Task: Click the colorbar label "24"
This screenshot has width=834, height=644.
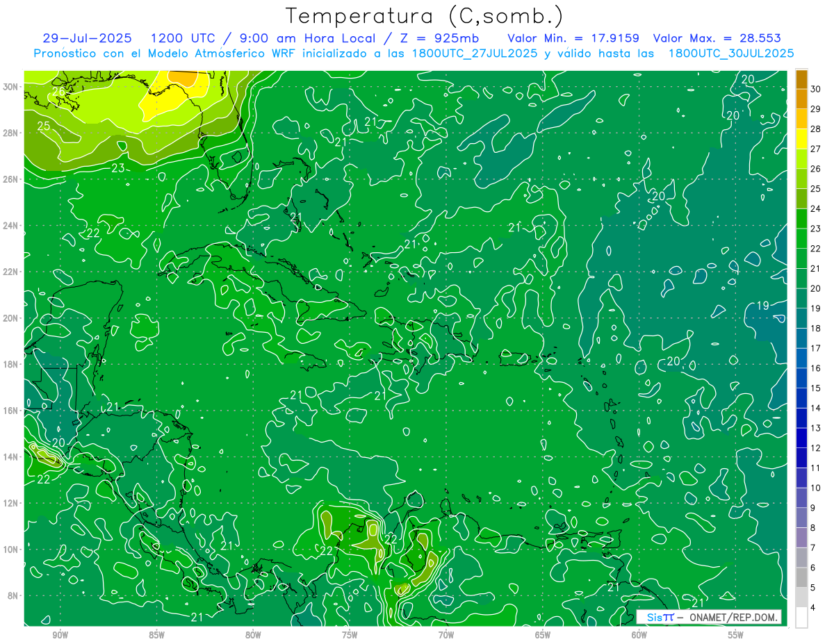Action: point(816,208)
